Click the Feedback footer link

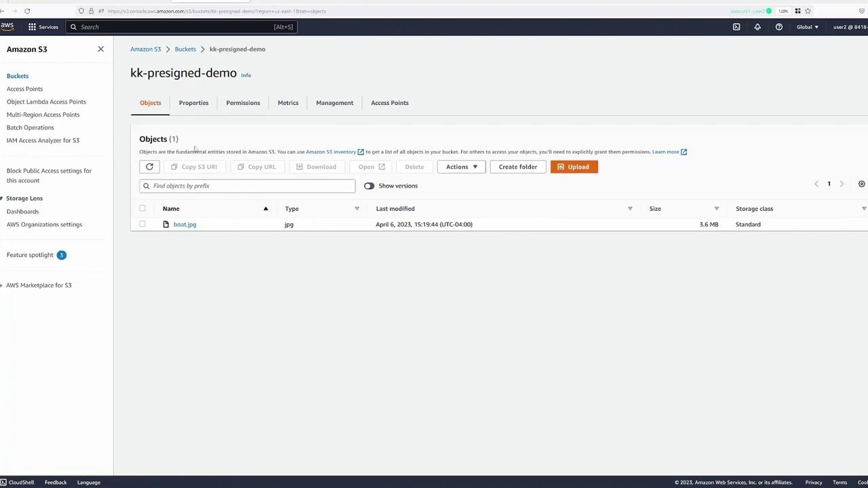[x=56, y=483]
